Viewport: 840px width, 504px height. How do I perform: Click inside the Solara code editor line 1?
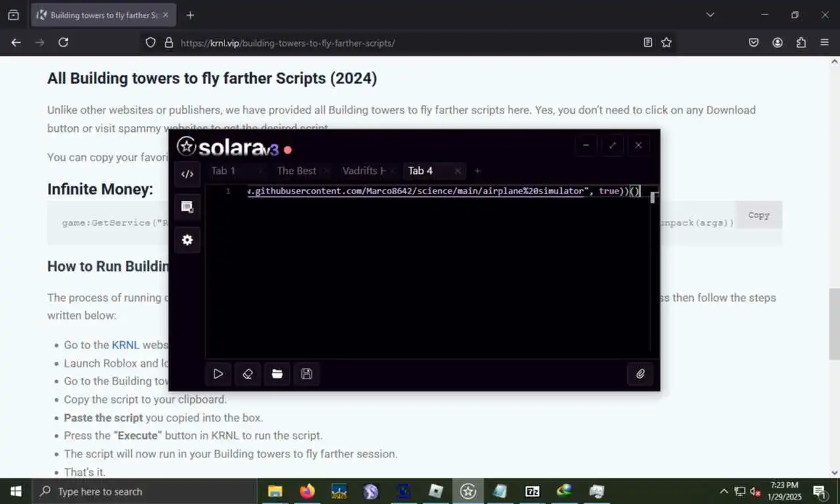[x=443, y=191]
